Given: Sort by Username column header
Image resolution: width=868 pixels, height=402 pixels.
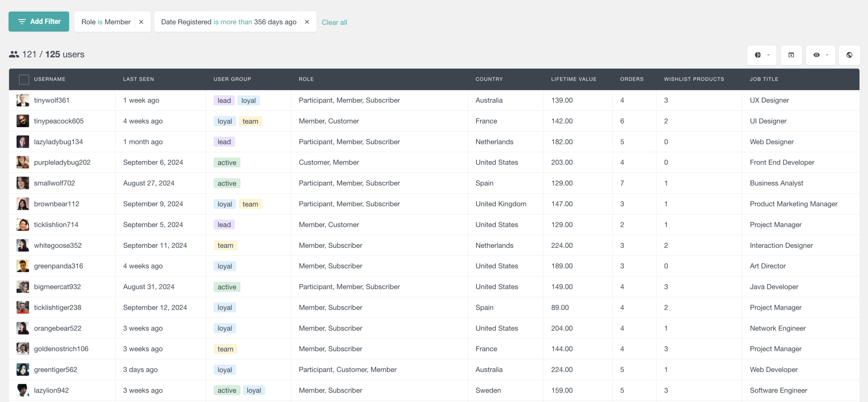Looking at the screenshot, I should click(50, 79).
